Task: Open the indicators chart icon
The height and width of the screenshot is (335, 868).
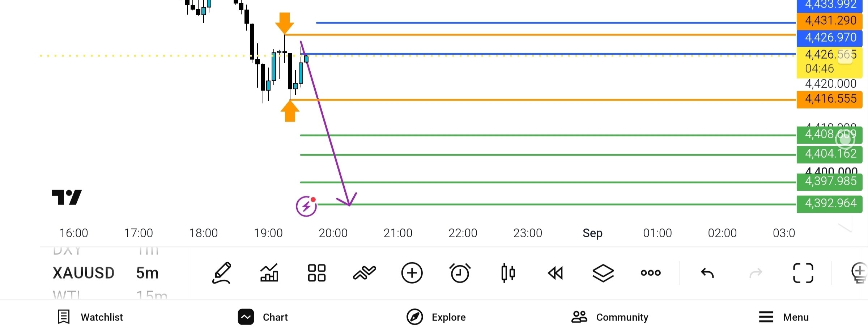Action: [269, 273]
